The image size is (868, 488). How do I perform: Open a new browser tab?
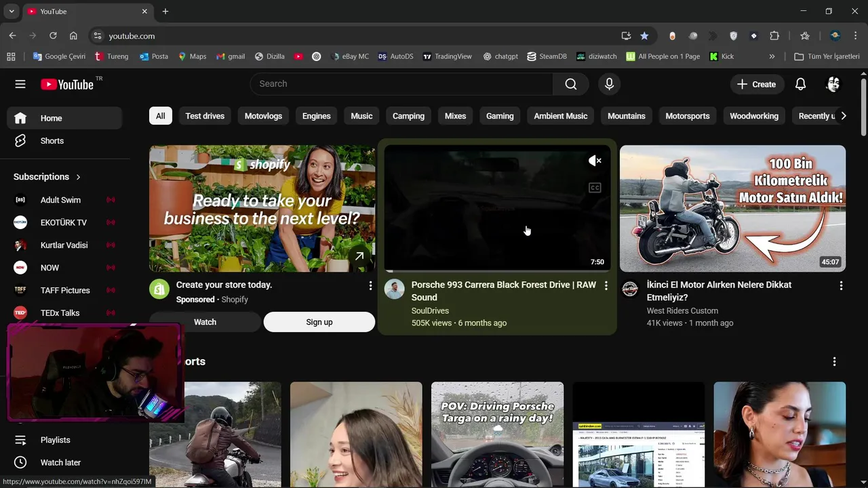tap(165, 12)
